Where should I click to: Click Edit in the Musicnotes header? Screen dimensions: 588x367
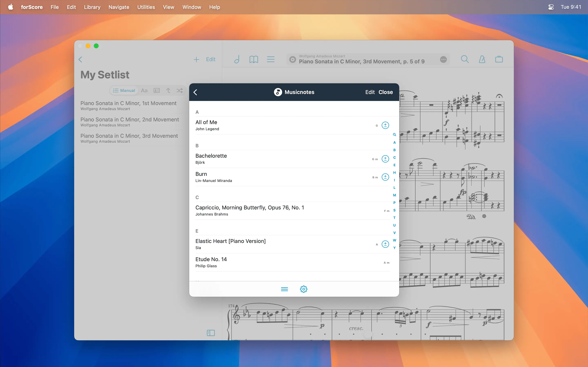(370, 92)
